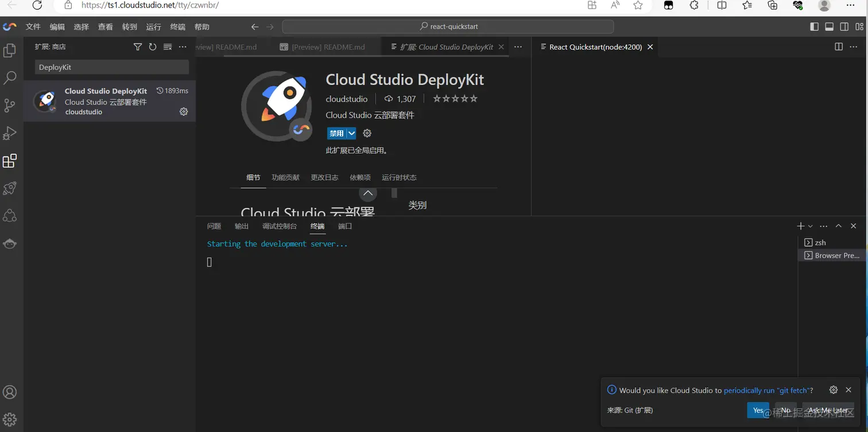This screenshot has height=432, width=868.
Task: Click the Cloud Studio logo in menu bar
Action: coord(9,26)
